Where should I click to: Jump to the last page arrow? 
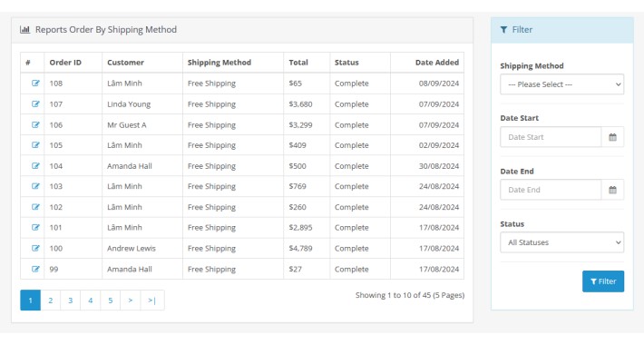tap(152, 301)
